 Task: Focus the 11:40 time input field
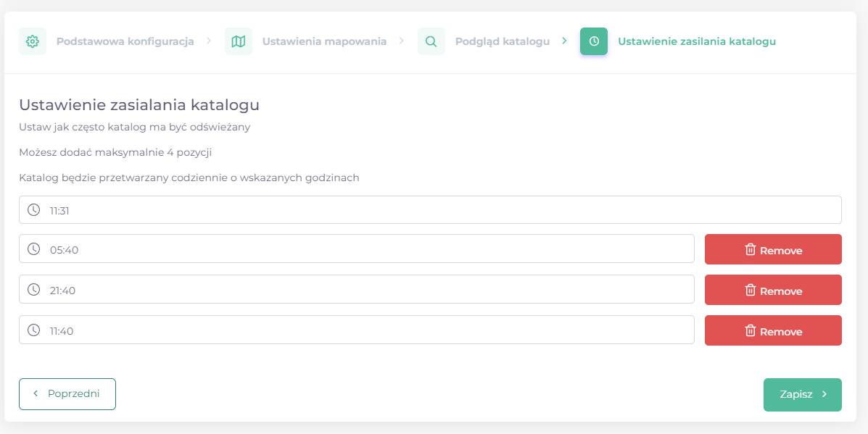(357, 330)
